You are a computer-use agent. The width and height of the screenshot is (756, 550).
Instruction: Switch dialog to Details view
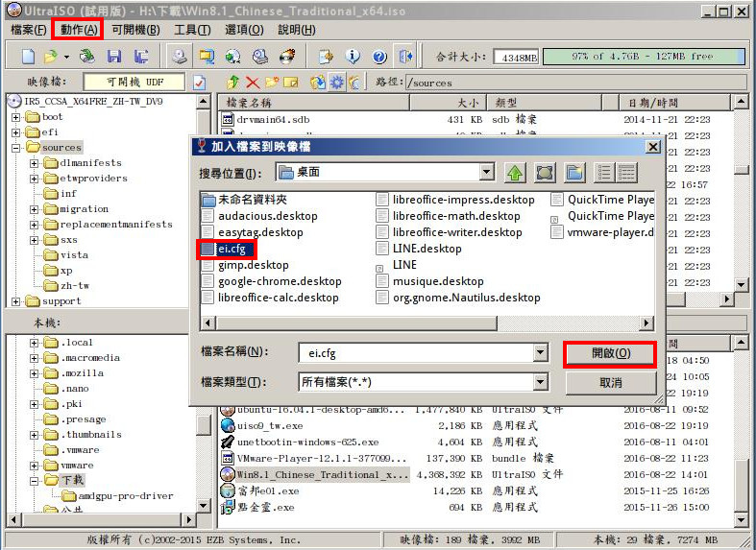pos(625,173)
